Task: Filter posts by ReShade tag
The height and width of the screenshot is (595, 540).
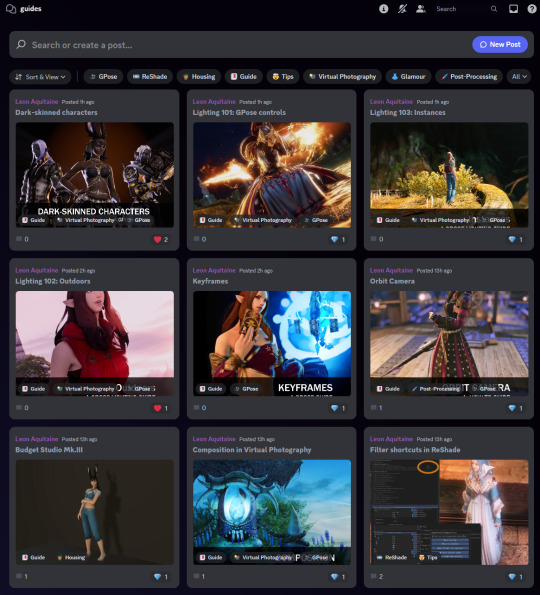Action: (150, 77)
